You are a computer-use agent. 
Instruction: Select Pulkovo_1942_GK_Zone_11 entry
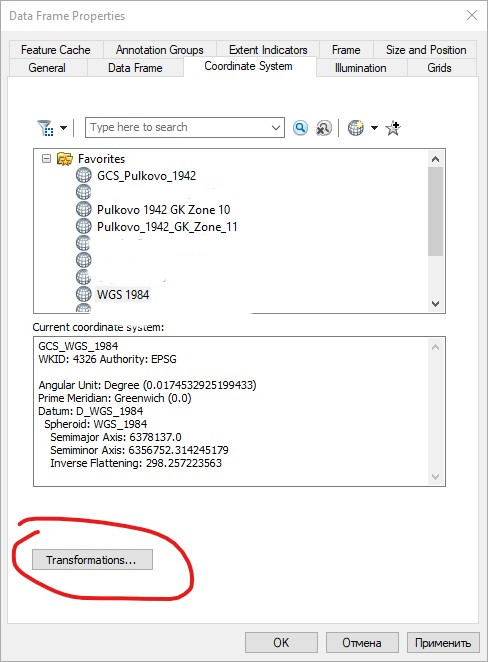(x=167, y=227)
